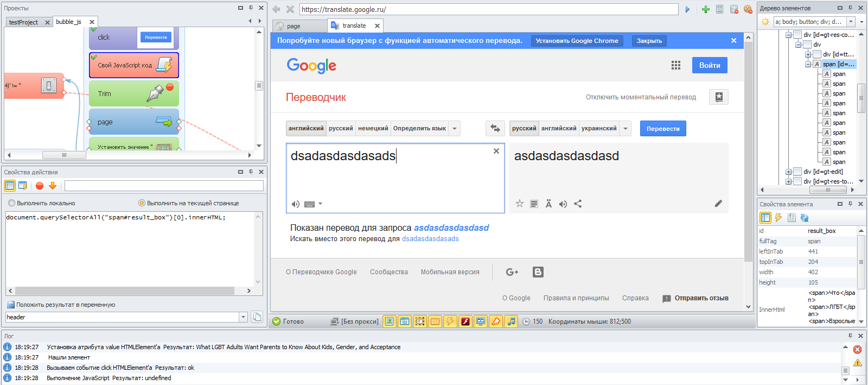Open the target language list dropdown arrow
This screenshot has width=868, height=385.
point(626,129)
